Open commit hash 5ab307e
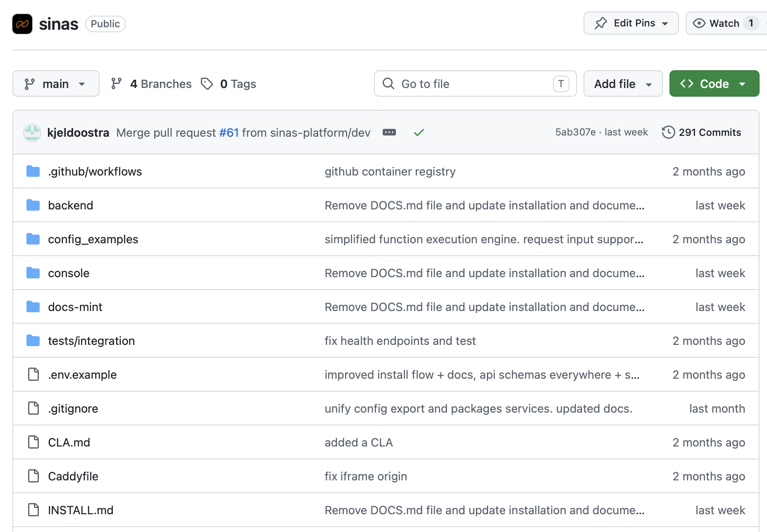The height and width of the screenshot is (532, 767). tap(575, 132)
